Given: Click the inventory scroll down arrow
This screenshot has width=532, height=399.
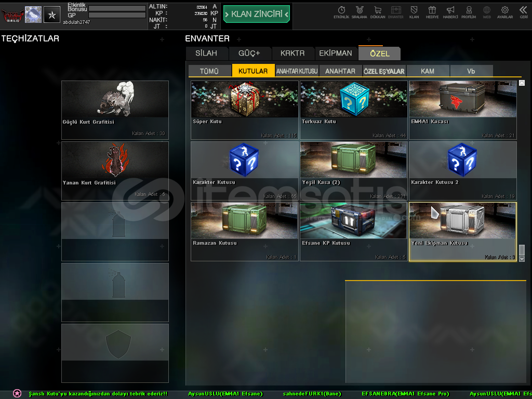Looking at the screenshot, I should click(x=522, y=259).
